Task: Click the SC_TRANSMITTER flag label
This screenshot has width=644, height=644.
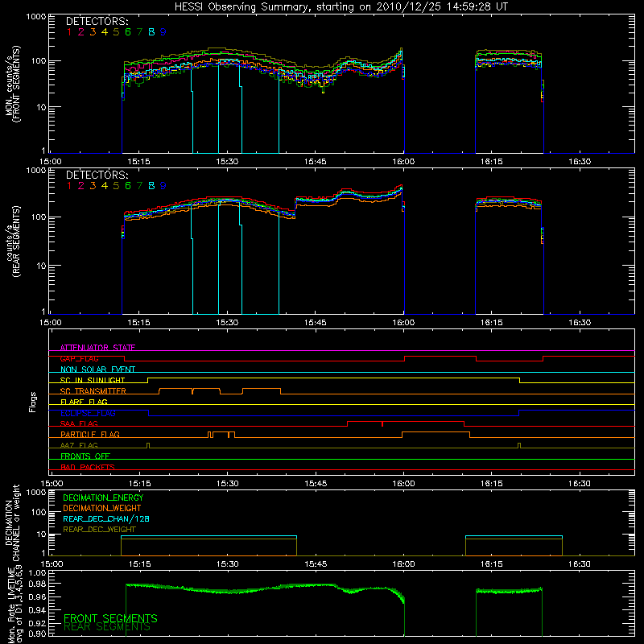Action: [93, 391]
